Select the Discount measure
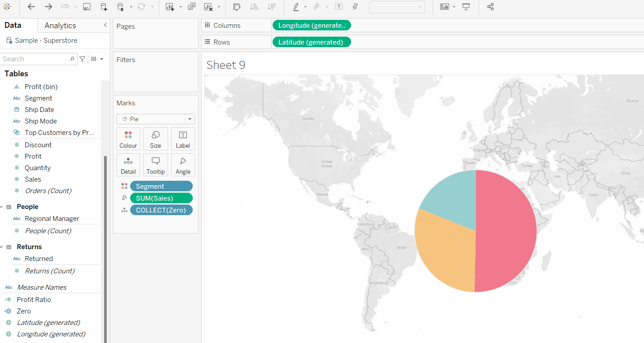Viewport: 644px width, 343px height. (38, 145)
